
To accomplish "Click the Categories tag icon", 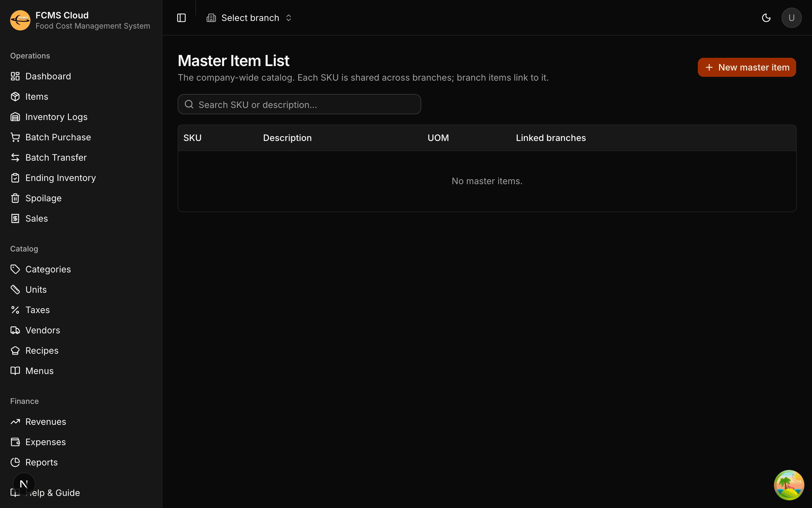I will [15, 269].
